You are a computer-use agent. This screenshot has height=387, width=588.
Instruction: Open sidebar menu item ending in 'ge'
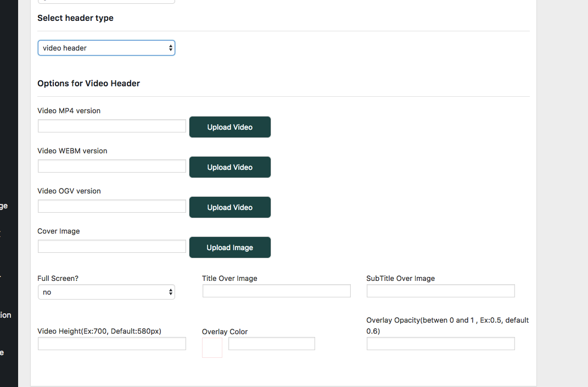(4, 206)
